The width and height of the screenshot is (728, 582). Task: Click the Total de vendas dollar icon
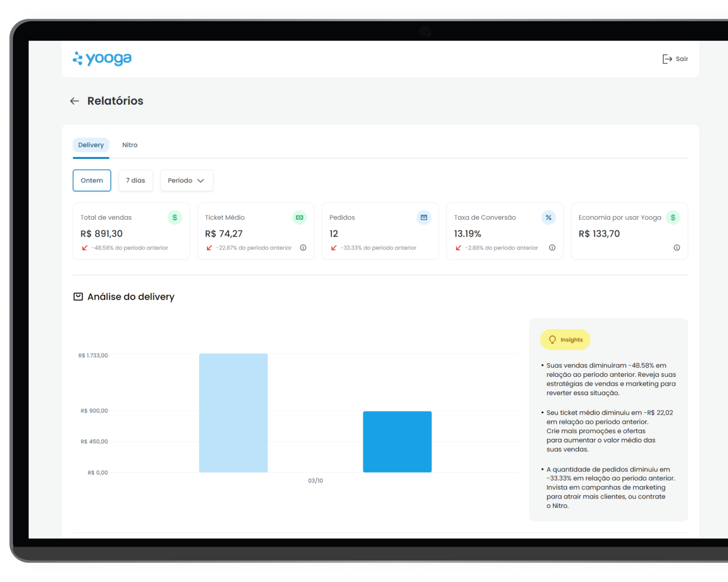175,218
